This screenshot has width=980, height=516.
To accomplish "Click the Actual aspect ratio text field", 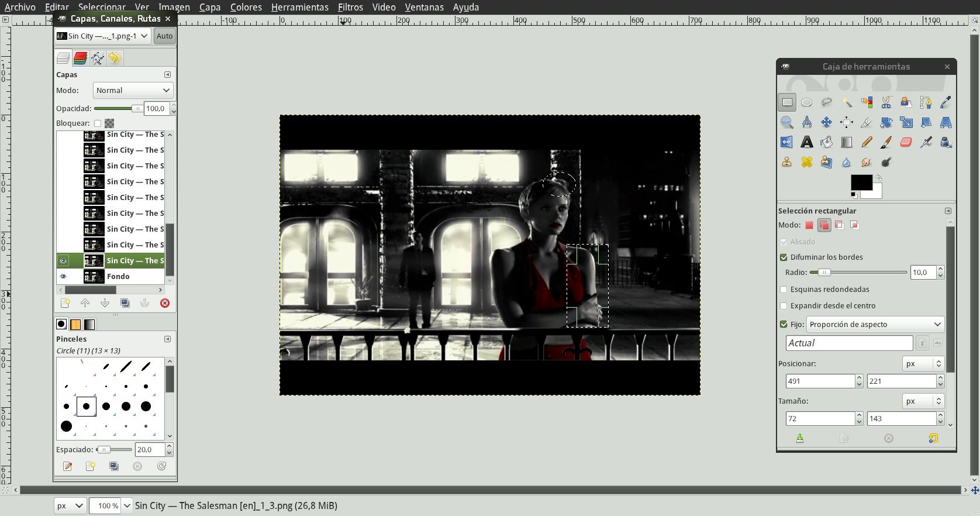I will 848,343.
